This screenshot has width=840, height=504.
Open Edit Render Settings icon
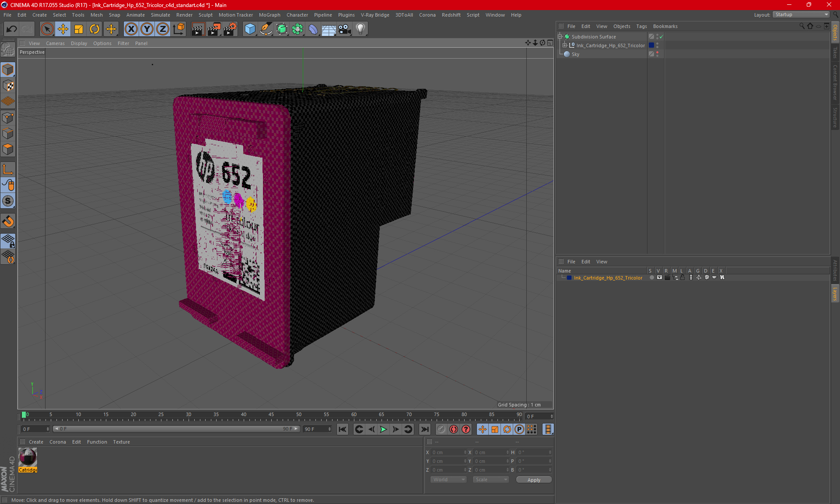coord(230,29)
